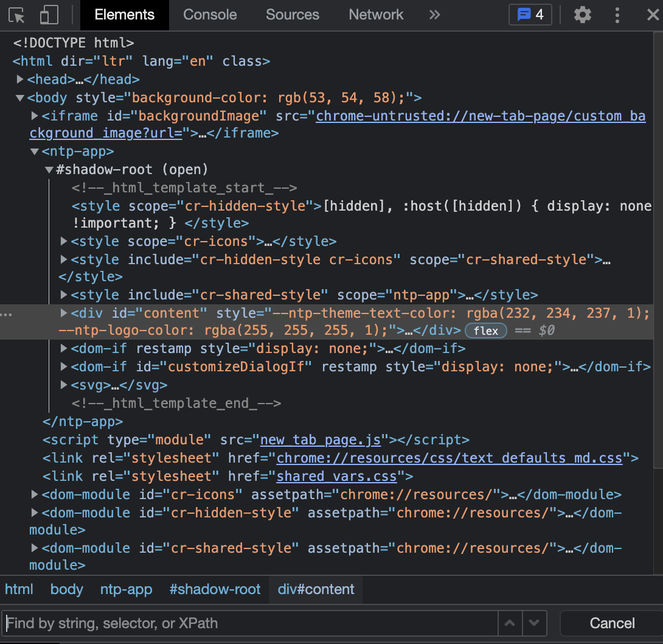Close DevTools with the X icon
The image size is (663, 644).
(x=654, y=15)
